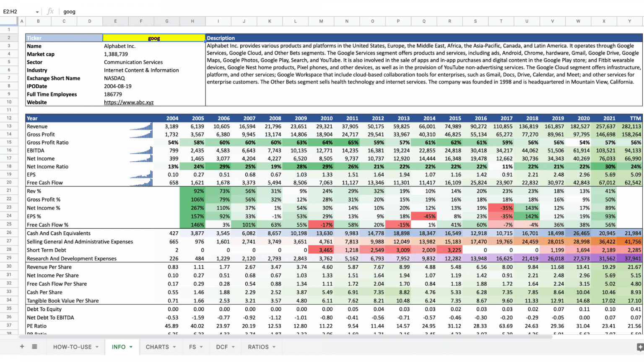The height and width of the screenshot is (362, 644).
Task: Click inside the formula bar
Action: 168,11
